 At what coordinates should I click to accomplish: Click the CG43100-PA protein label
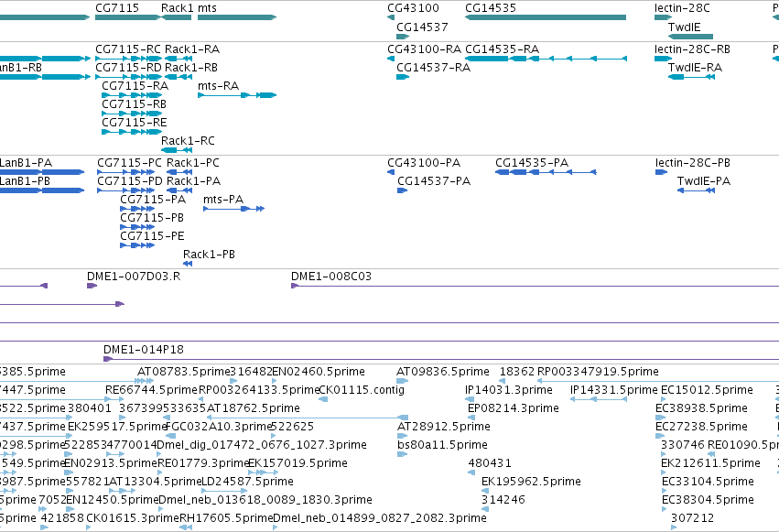click(424, 162)
